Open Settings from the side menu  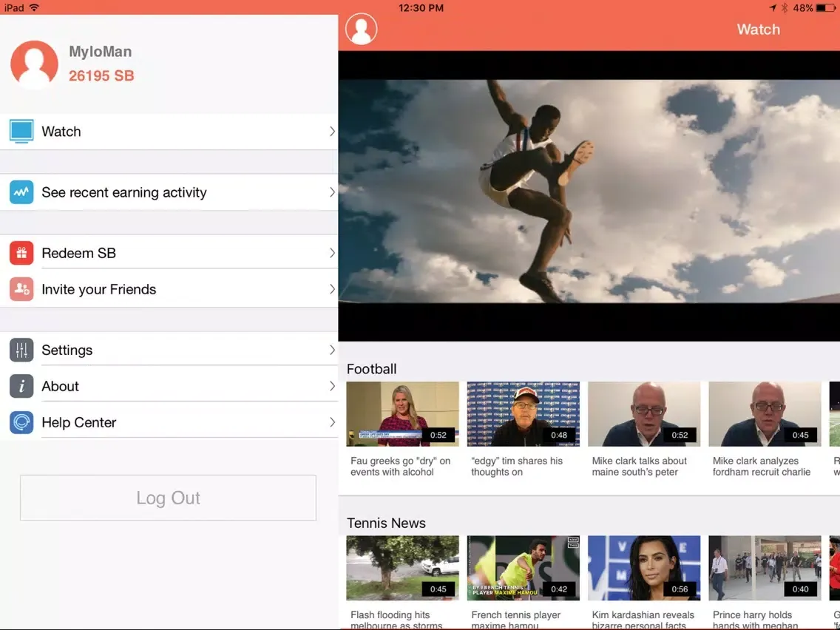pyautogui.click(x=169, y=350)
